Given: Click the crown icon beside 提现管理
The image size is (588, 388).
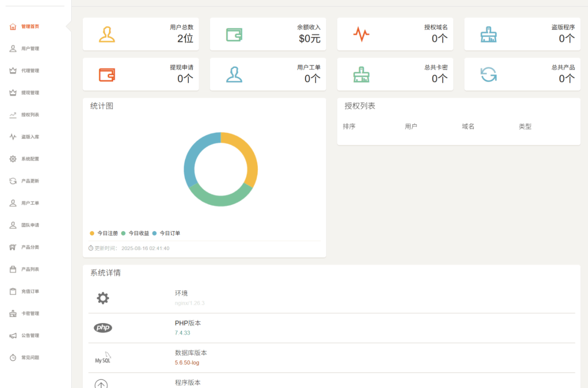Looking at the screenshot, I should click(13, 93).
